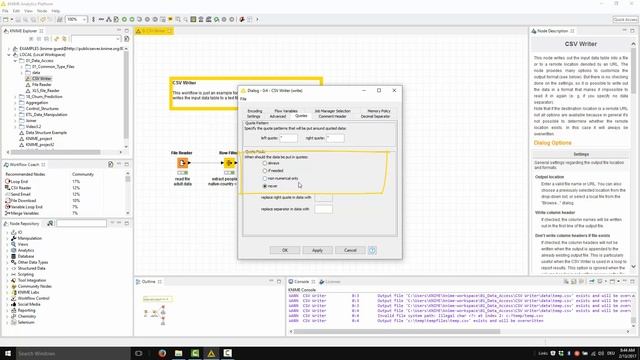The height and width of the screenshot is (360, 640).
Task: Open the dialog's File menu
Action: click(243, 99)
